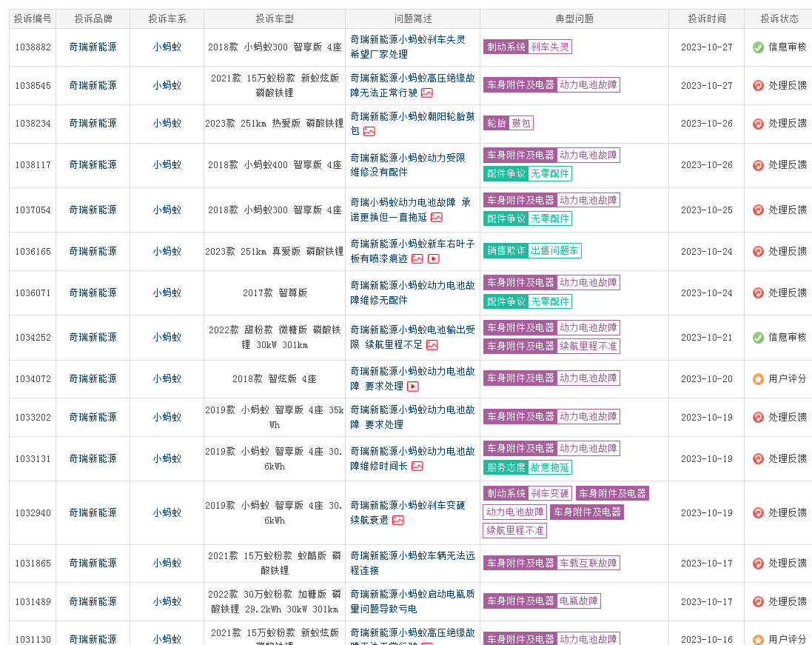This screenshot has width=812, height=645.
Task: Select the 车载互联故障 problem tag
Action: [x=588, y=563]
